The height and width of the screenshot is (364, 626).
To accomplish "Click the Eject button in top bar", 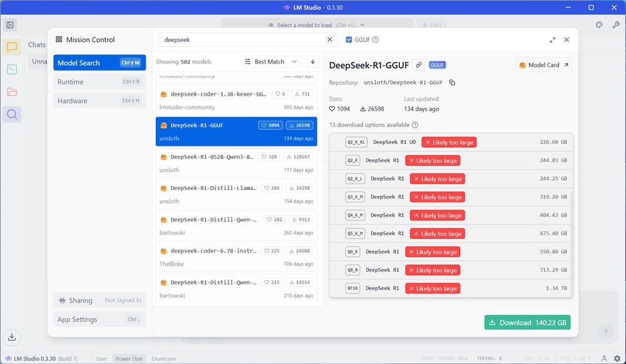I will pos(432,25).
